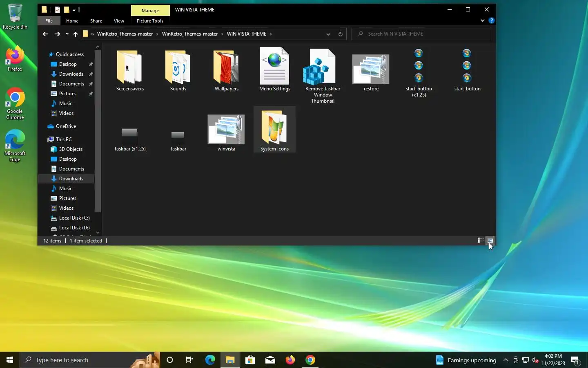Open Local Disk (C:) drive
Image resolution: width=588 pixels, height=368 pixels.
point(74,218)
